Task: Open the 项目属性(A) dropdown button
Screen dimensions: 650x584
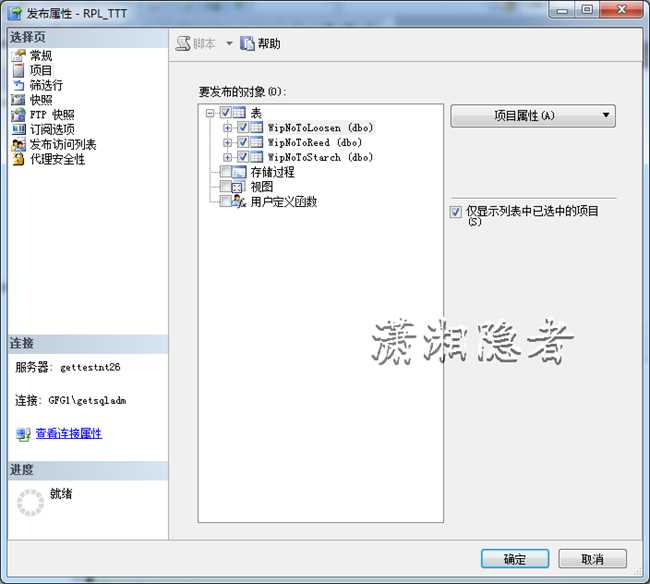Action: point(533,116)
